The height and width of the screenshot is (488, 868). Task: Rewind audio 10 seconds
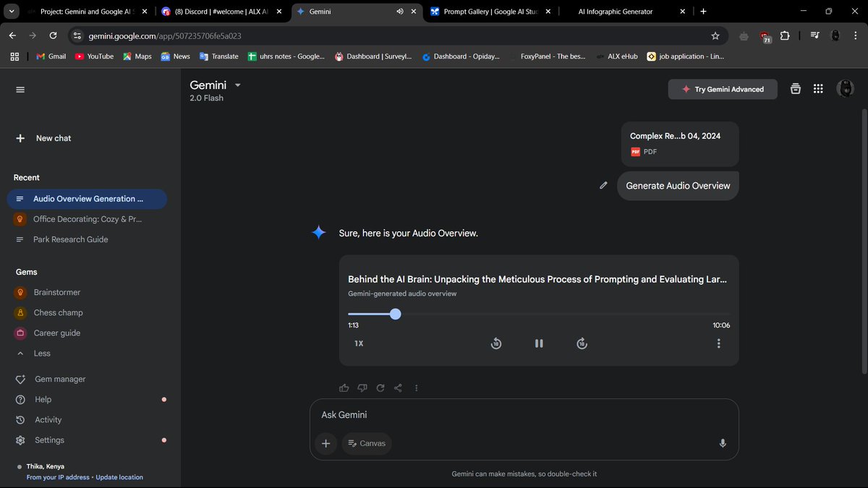tap(496, 343)
